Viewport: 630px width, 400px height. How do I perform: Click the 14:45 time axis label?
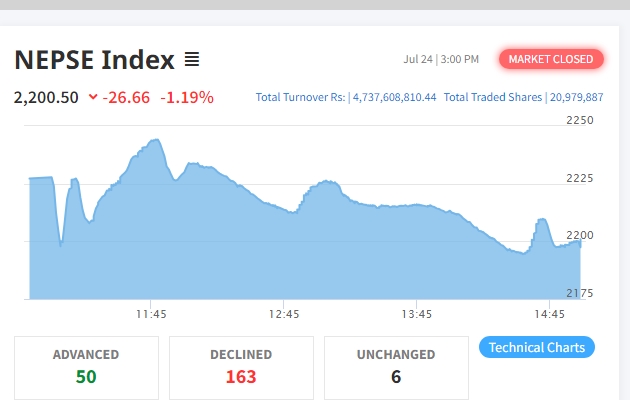[x=548, y=314]
